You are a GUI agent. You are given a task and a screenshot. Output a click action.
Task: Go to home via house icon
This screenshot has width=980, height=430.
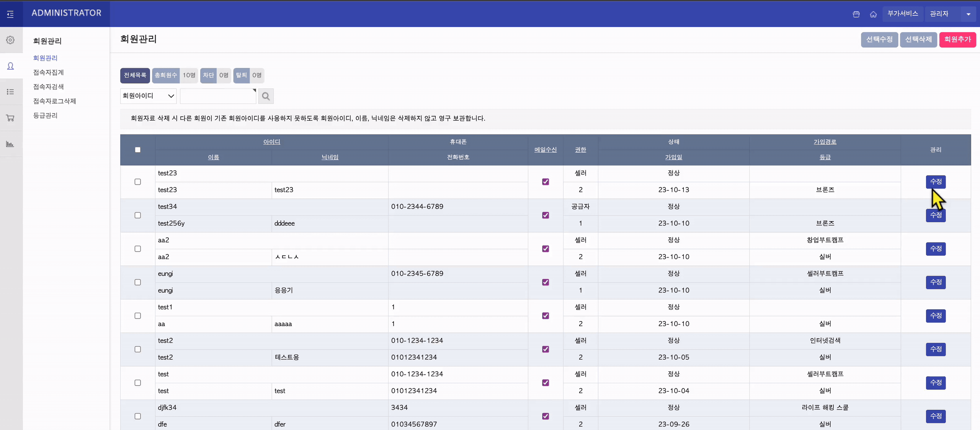click(x=873, y=14)
